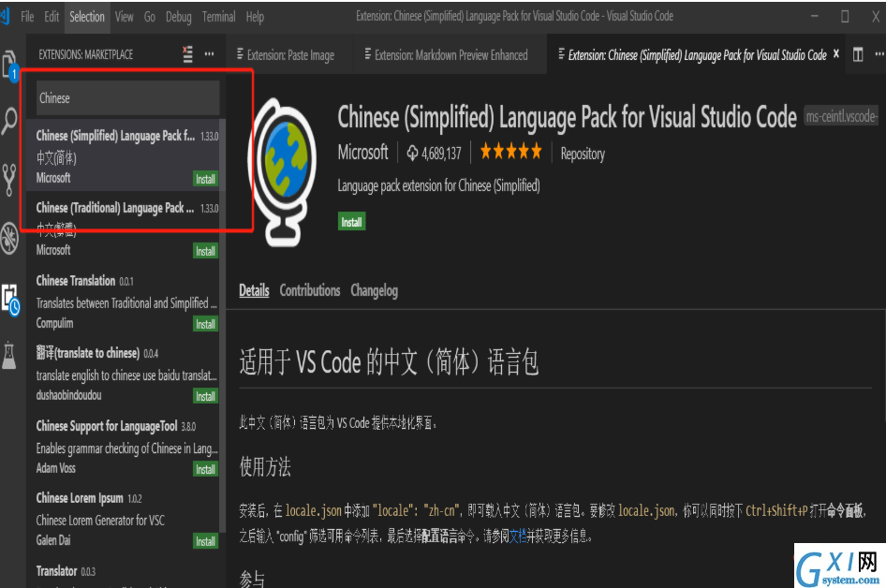Install Chinese Lorem Ipsum extension
Screen dimensions: 886x588
click(x=205, y=541)
